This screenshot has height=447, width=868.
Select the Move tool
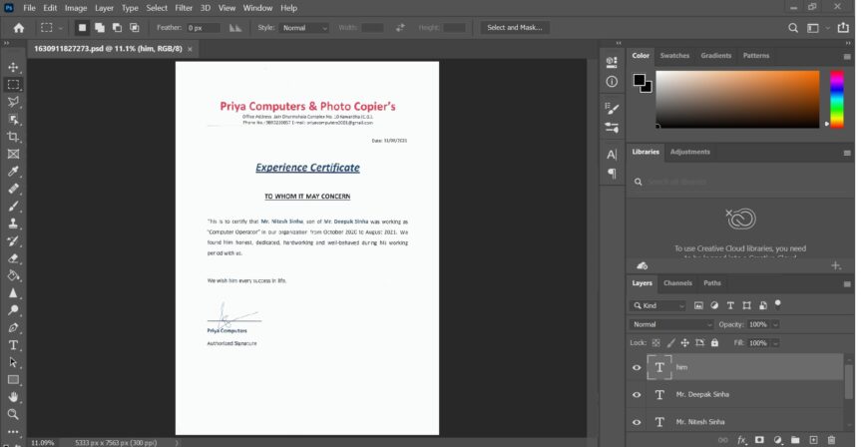point(13,67)
